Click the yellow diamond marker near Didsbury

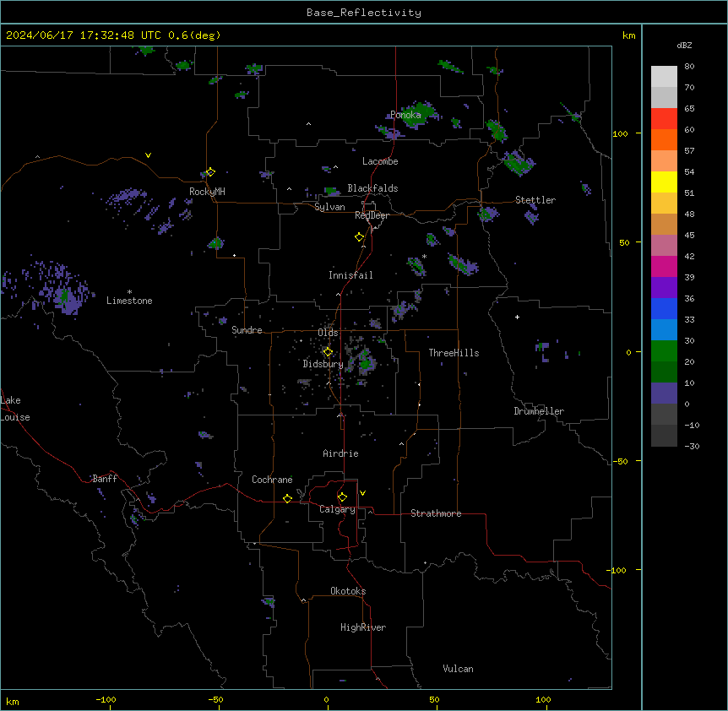coord(328,352)
